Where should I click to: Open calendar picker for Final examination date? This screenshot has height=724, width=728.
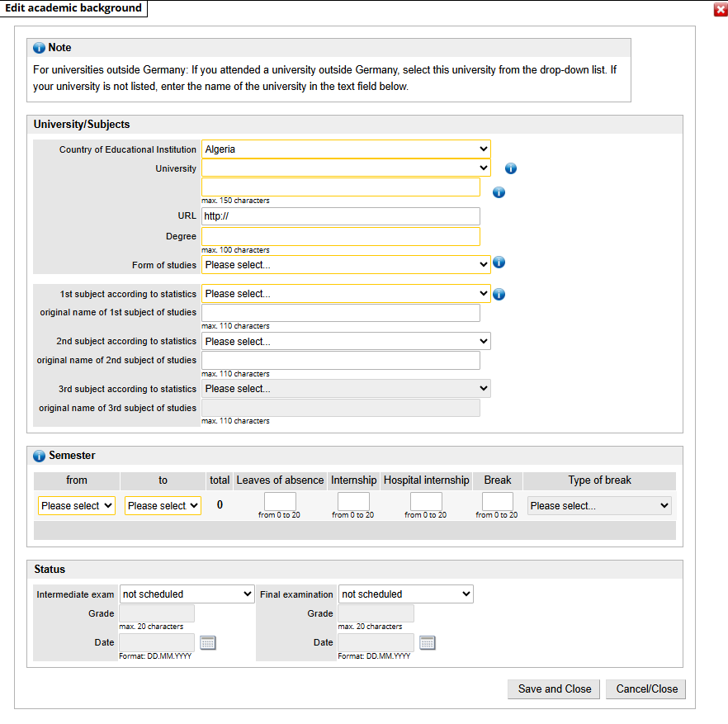[427, 642]
